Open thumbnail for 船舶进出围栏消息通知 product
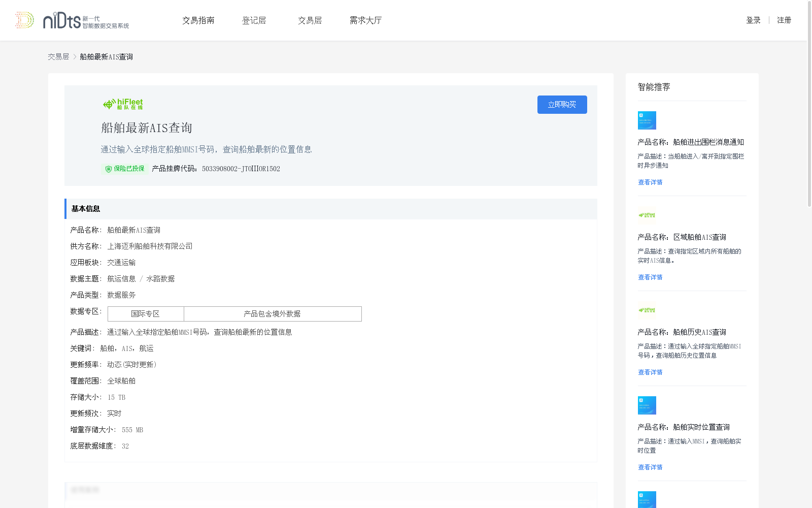 [x=647, y=120]
